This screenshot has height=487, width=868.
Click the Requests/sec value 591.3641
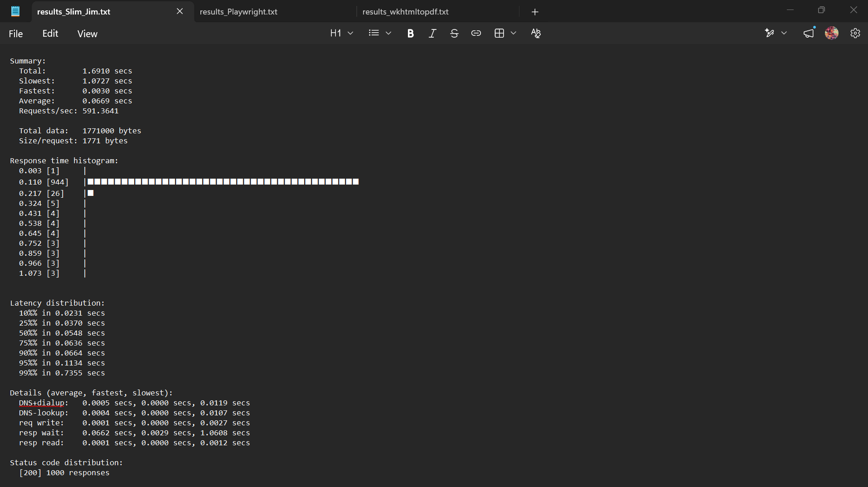click(100, 111)
